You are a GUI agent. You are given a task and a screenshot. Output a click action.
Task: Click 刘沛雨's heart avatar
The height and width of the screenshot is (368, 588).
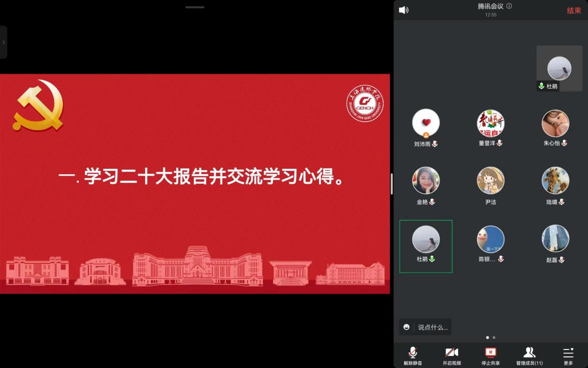click(425, 123)
